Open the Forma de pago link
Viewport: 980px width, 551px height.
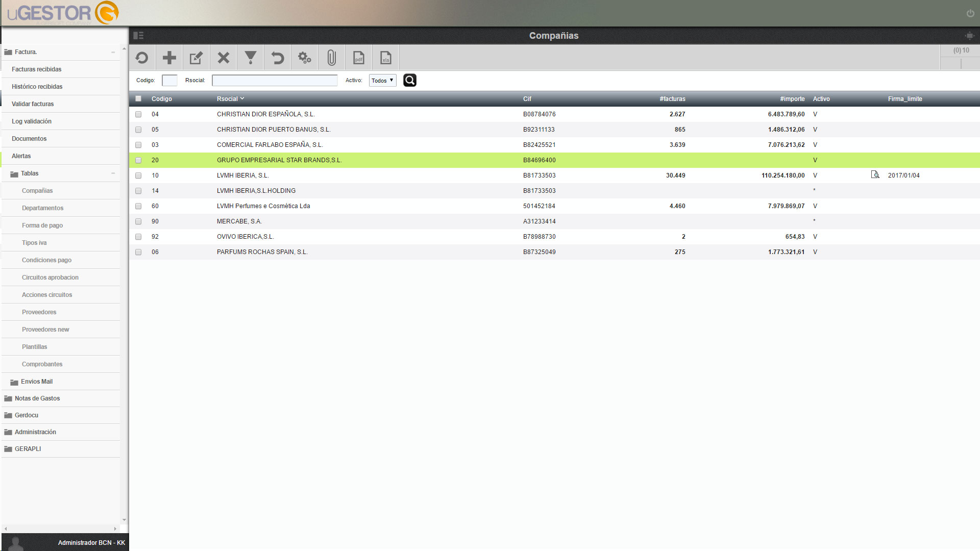point(42,226)
